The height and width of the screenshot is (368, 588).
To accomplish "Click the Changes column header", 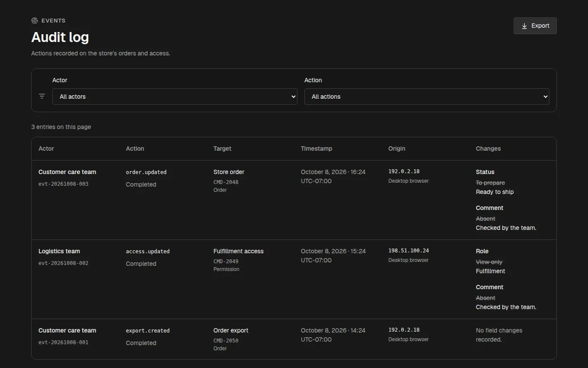I will [488, 148].
